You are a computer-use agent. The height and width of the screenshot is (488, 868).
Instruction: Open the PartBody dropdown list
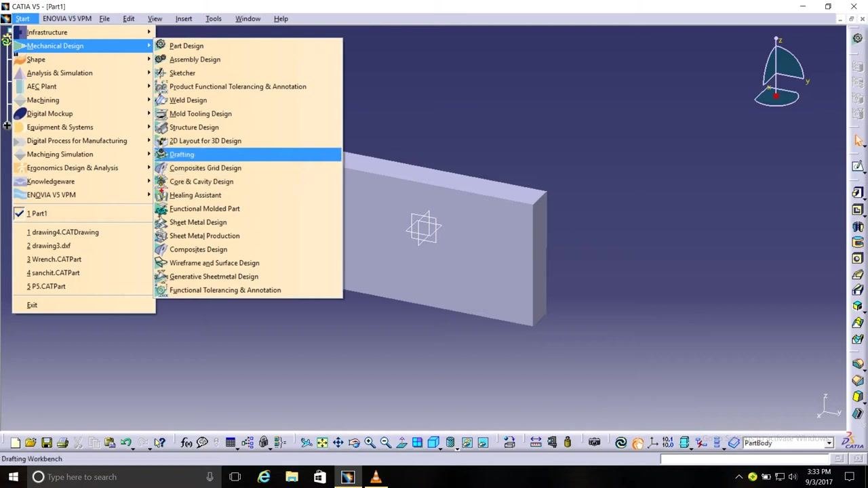(829, 443)
